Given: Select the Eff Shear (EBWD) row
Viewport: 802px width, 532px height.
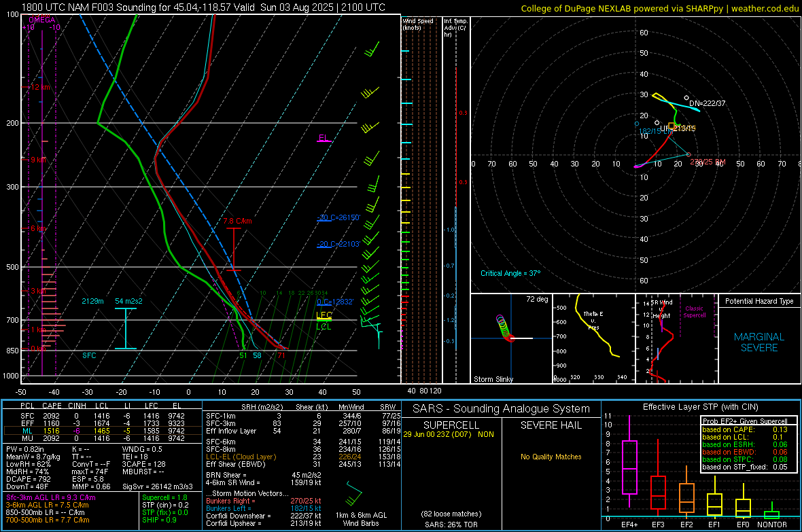Looking at the screenshot, I should coord(303,465).
